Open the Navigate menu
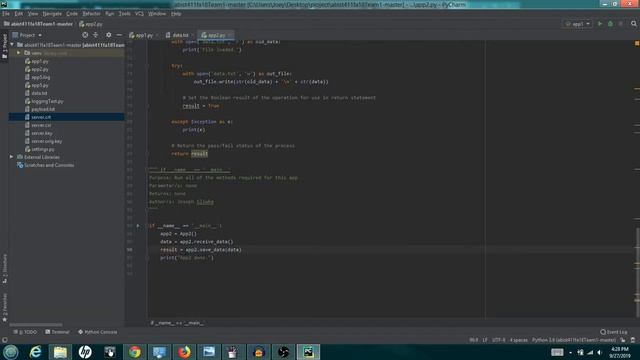 (x=52, y=14)
